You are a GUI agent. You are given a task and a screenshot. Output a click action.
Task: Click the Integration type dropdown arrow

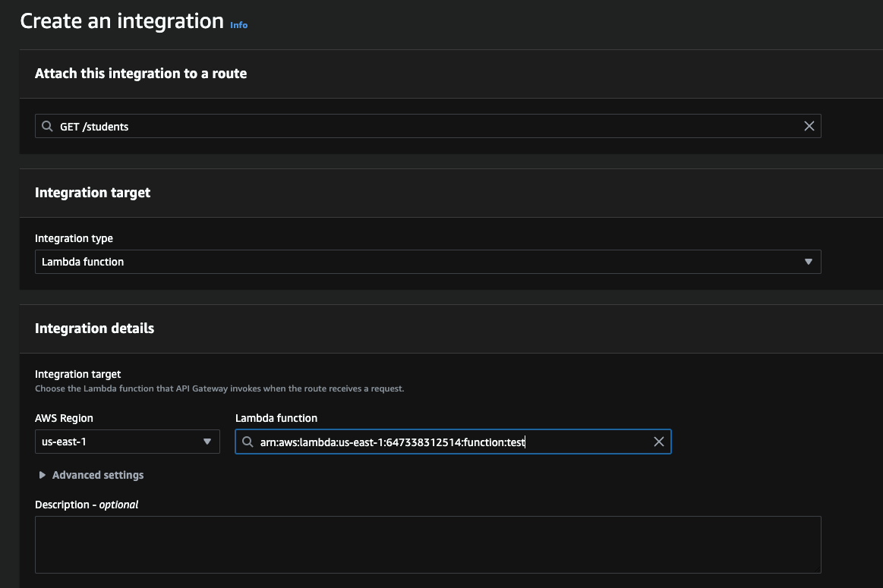(x=808, y=262)
